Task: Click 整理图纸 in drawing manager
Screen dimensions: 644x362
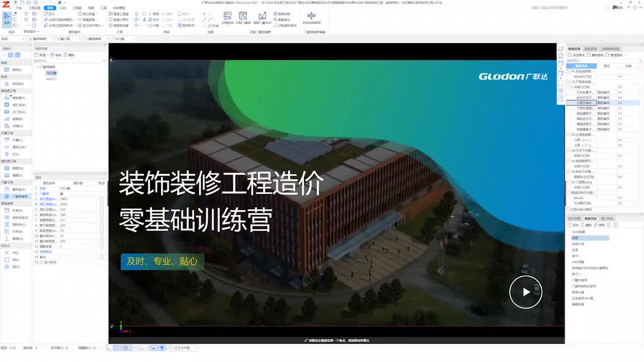Action: (614, 55)
